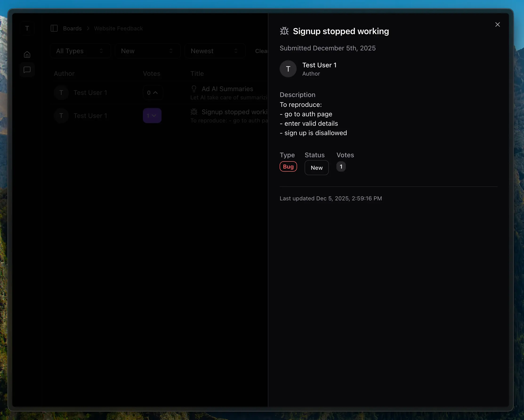Change status via the New button
The height and width of the screenshot is (420, 524).
point(316,168)
